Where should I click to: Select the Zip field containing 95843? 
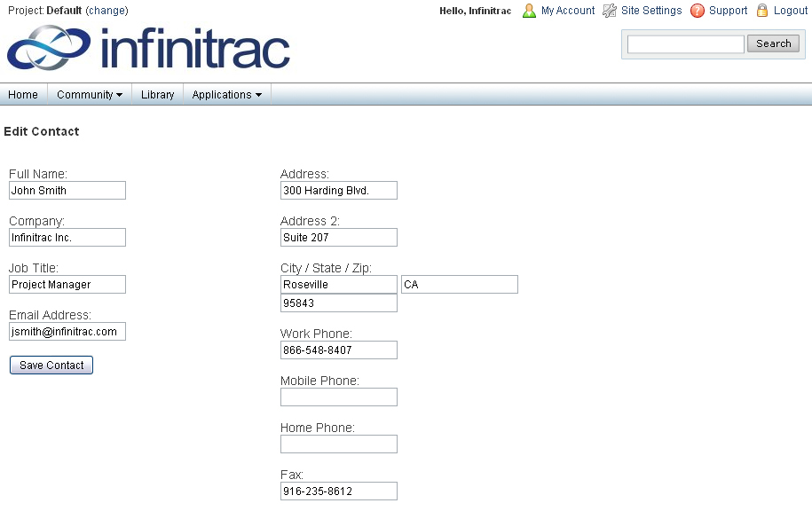339,303
